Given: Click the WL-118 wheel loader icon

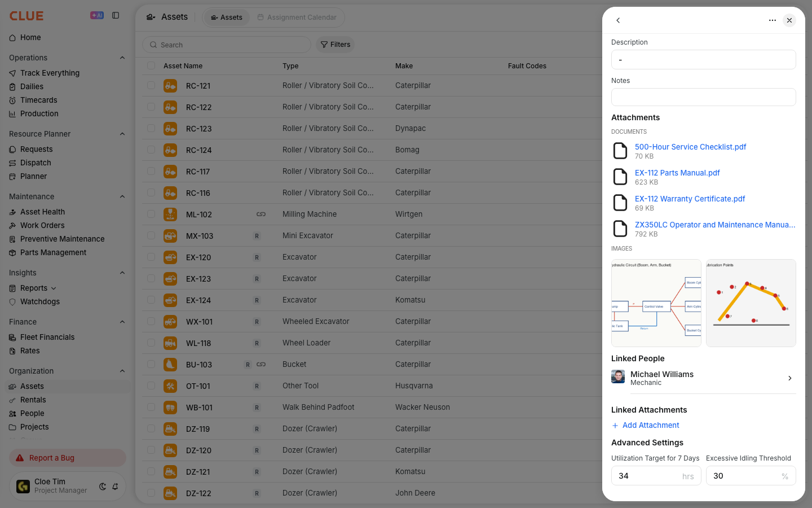Looking at the screenshot, I should pyautogui.click(x=170, y=343).
